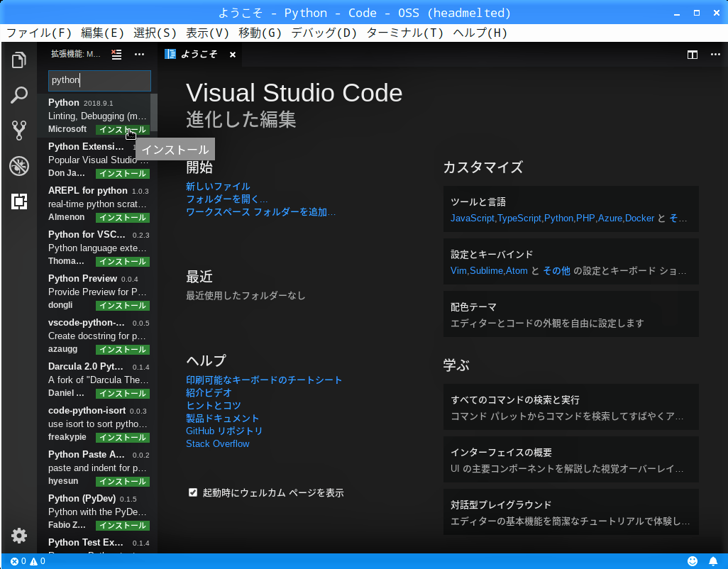Click the extension search field containing python
728x569 pixels.
click(99, 80)
